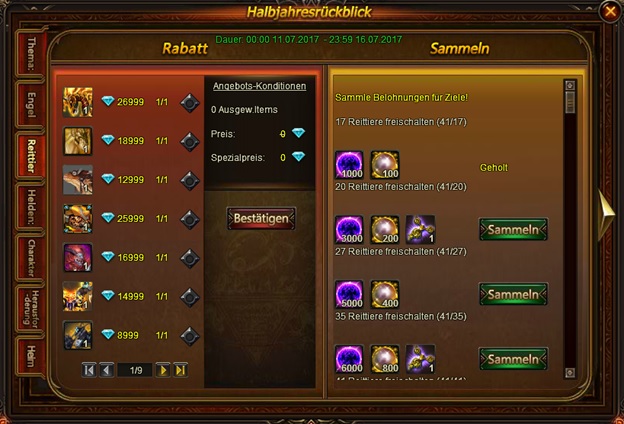Select the mount item priced 26999 diamonds
This screenshot has width=624, height=424.
point(78,102)
